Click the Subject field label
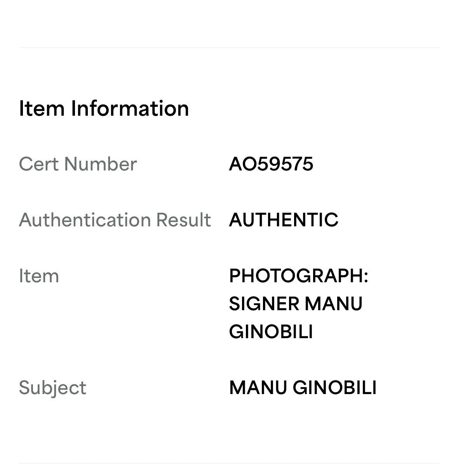458x476 pixels. 52,387
